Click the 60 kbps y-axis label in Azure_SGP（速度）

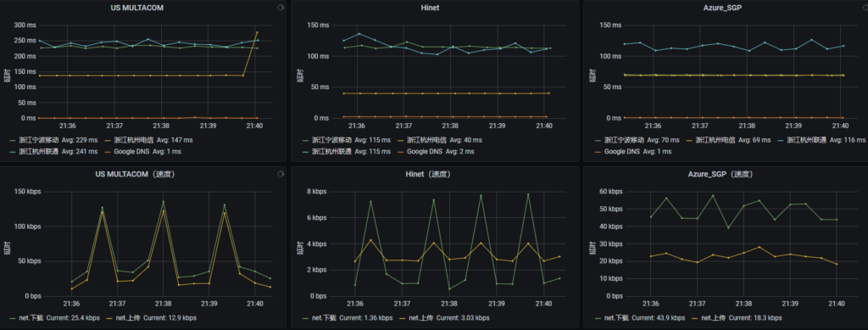click(612, 192)
